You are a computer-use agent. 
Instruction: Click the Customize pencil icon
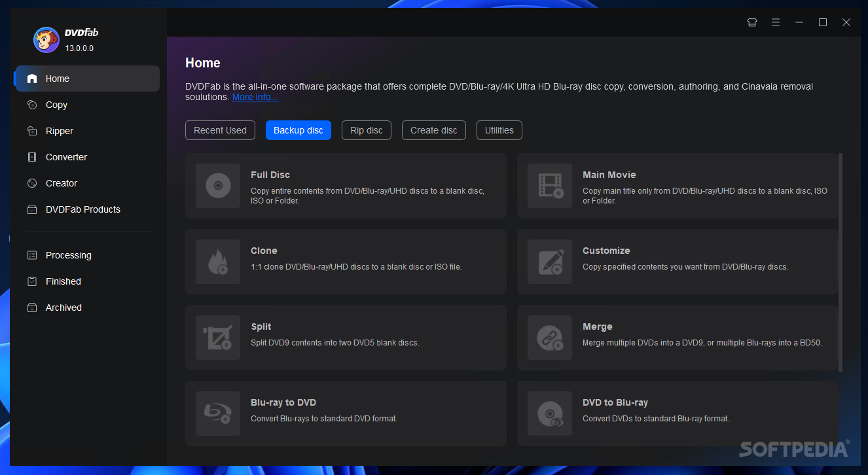coord(550,262)
